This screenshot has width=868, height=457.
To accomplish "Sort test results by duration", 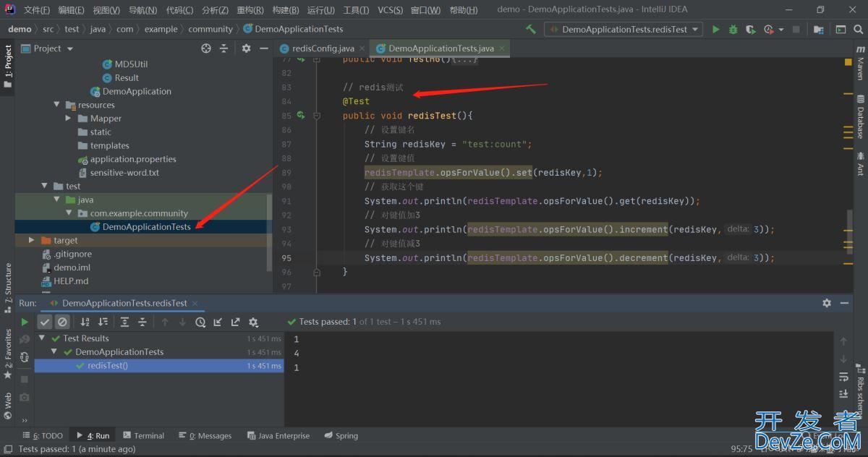I will point(103,322).
